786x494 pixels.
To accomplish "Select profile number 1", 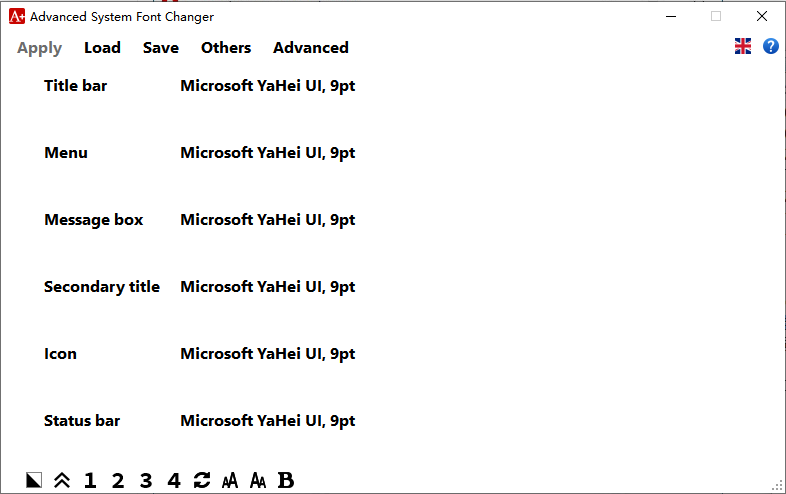I will [90, 481].
